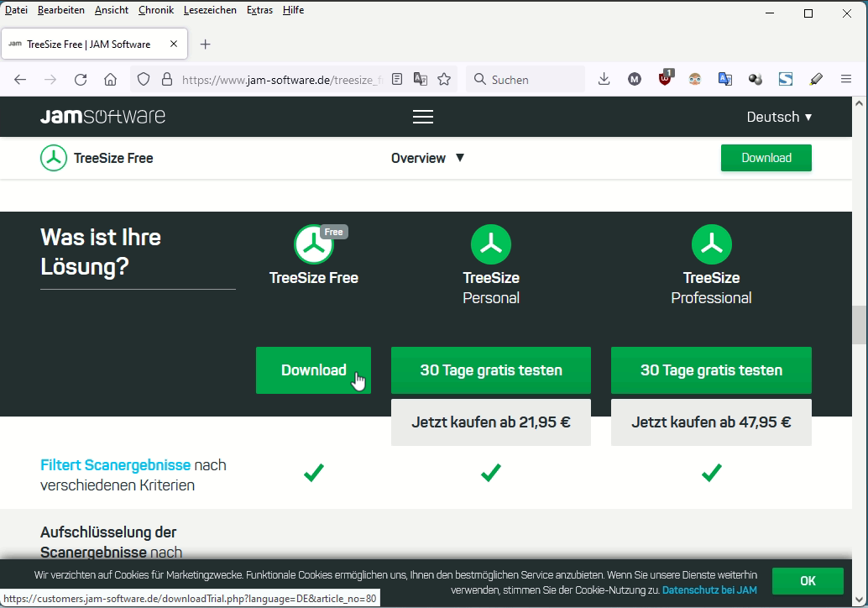Open Firefox application menu
868x608 pixels.
[x=846, y=79]
